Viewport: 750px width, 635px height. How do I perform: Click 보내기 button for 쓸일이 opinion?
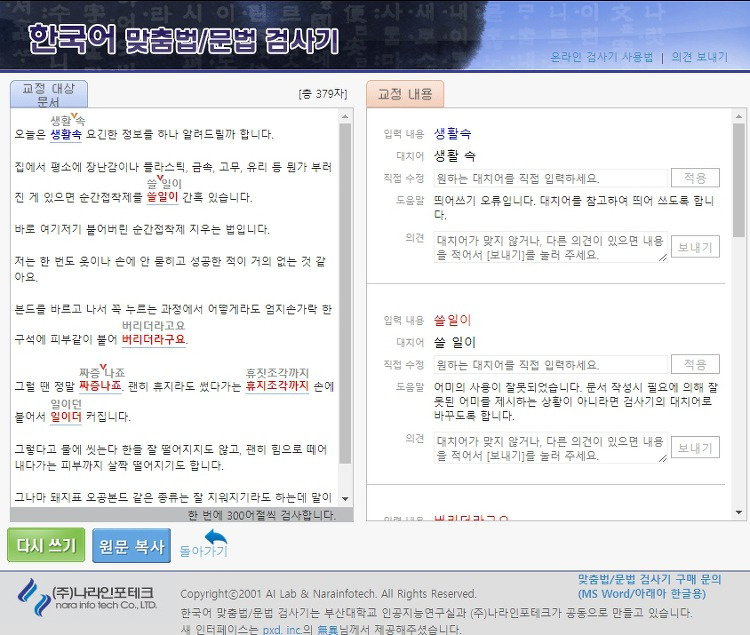(x=695, y=448)
